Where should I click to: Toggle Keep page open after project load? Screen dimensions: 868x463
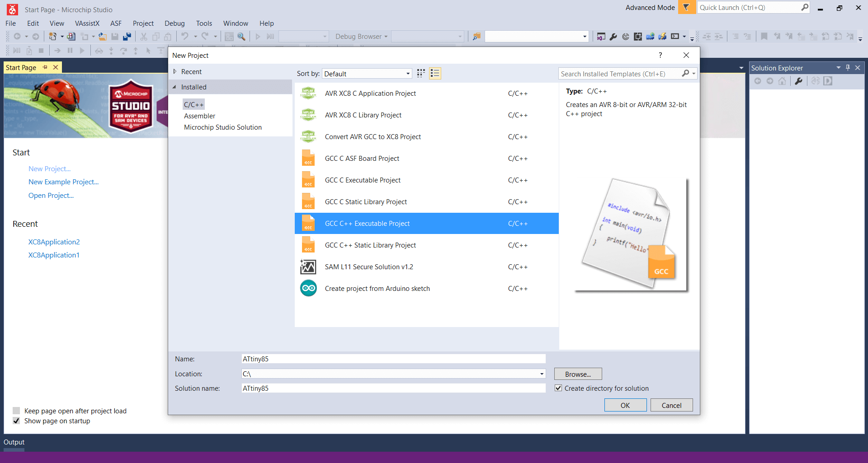[16, 411]
